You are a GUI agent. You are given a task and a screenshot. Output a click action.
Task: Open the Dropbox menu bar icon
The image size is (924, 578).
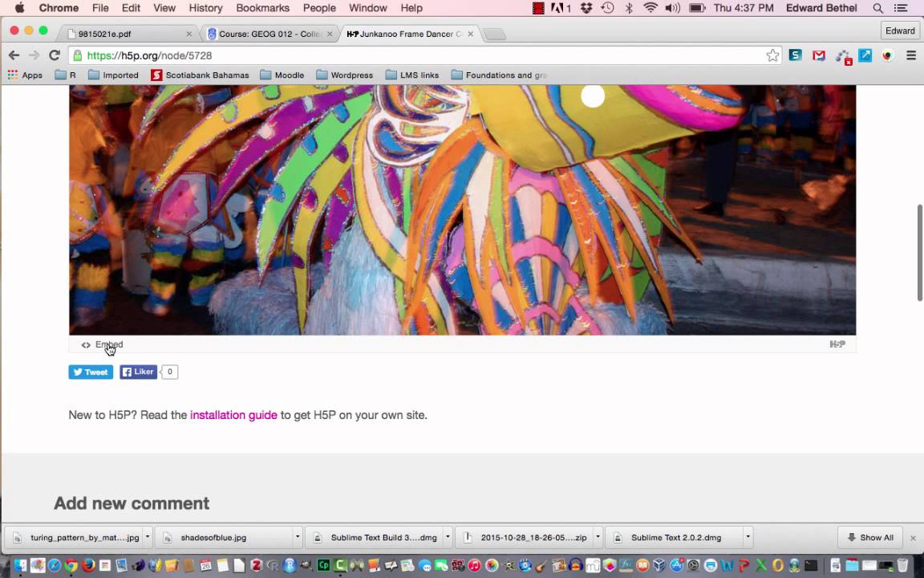586,8
